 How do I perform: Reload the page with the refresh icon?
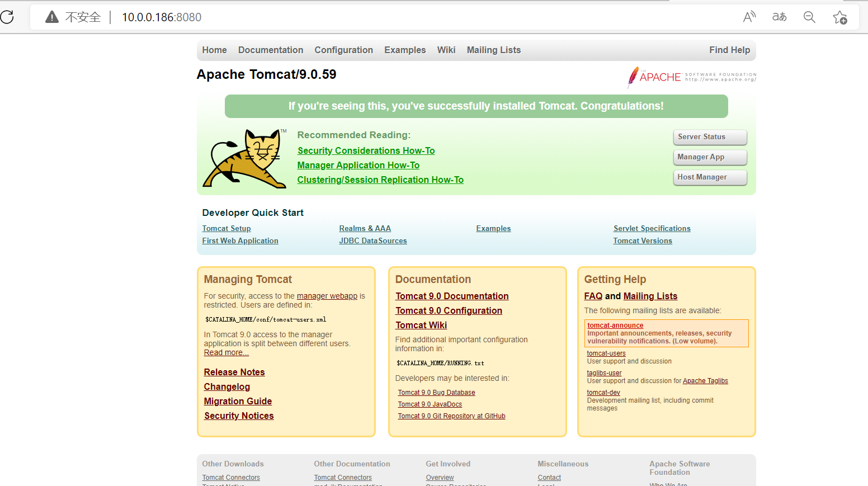7,17
